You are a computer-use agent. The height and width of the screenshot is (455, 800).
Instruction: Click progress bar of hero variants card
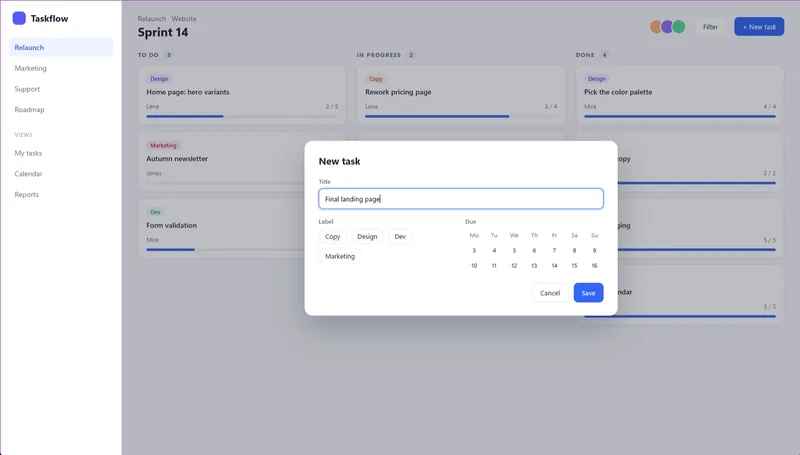(x=242, y=116)
